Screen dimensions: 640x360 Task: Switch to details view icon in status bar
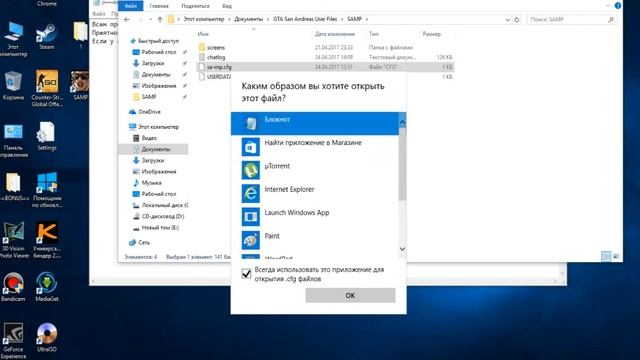point(606,256)
